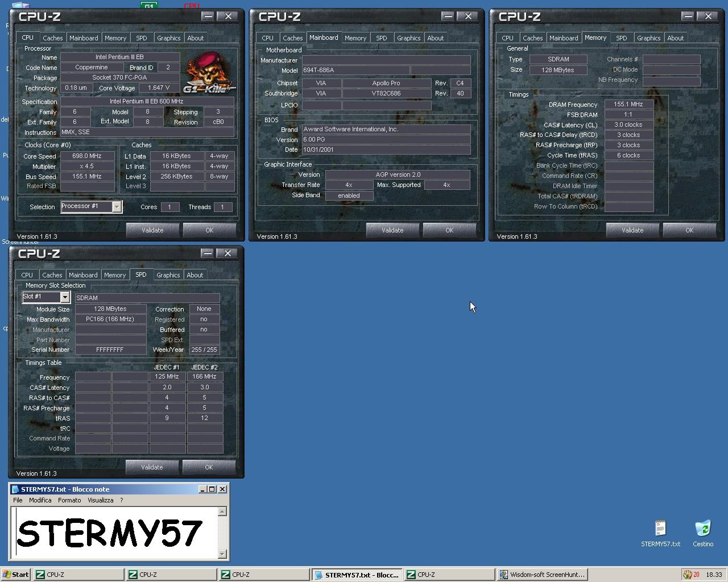Expand the Slot #1 memory dropdown

coord(65,297)
